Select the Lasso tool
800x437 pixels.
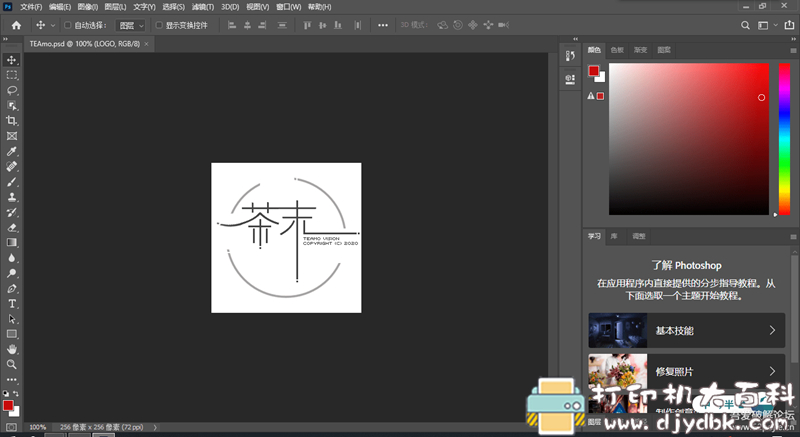tap(12, 90)
